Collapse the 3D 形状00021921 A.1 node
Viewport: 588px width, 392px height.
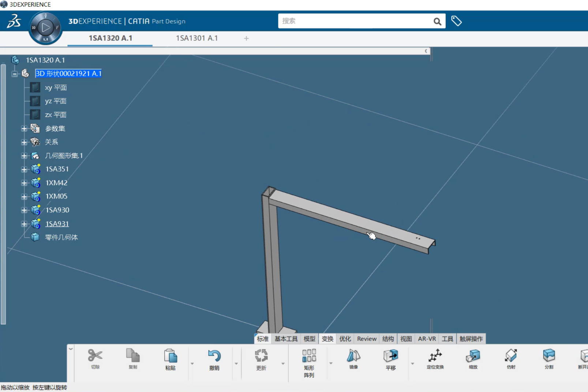(15, 74)
